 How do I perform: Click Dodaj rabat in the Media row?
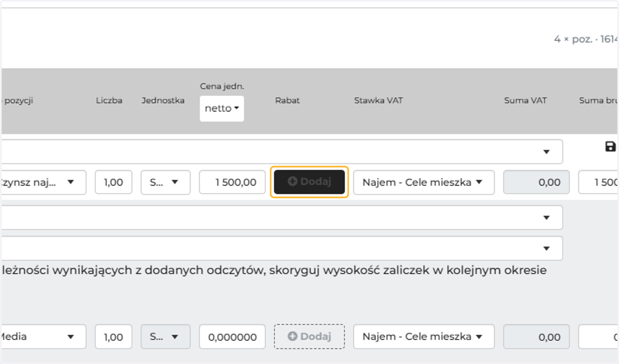coord(309,337)
